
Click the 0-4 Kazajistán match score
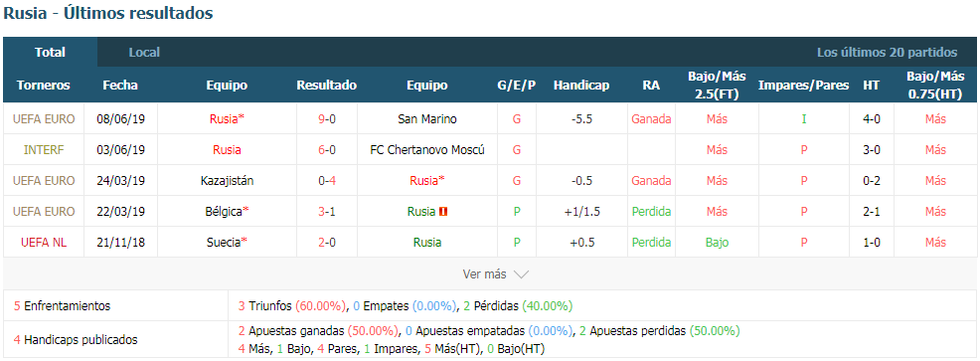pyautogui.click(x=327, y=181)
